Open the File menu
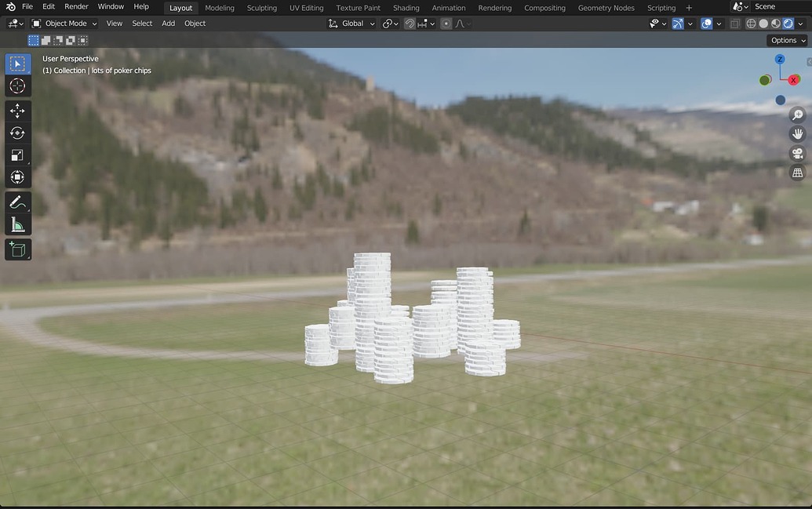The height and width of the screenshot is (509, 812). tap(27, 7)
